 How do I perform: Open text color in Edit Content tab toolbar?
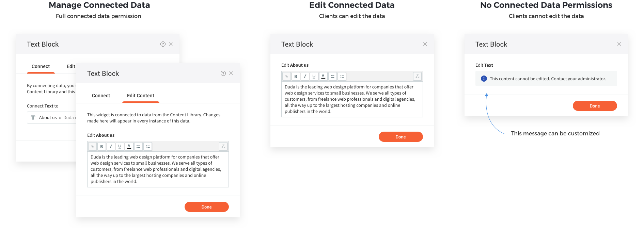(x=129, y=147)
